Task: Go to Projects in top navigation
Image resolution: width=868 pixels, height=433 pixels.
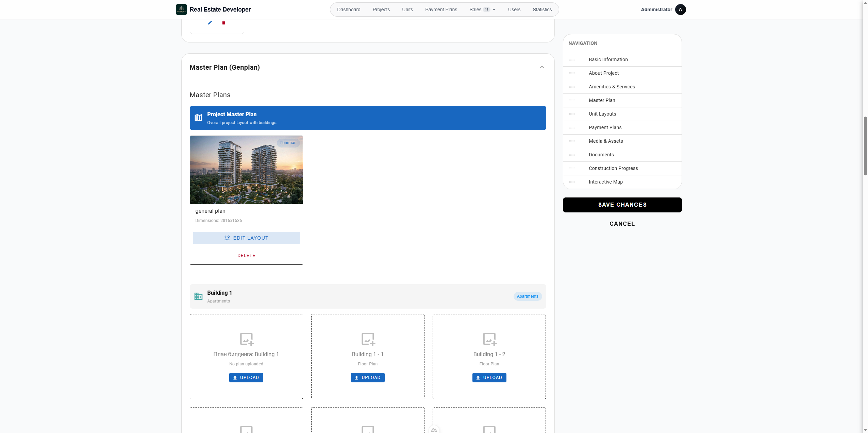Action: [381, 10]
